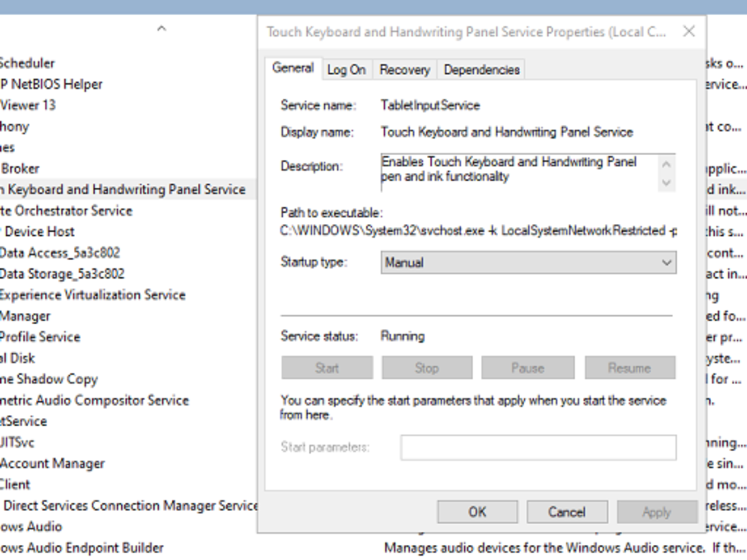
Task: Click the Start service button
Action: click(327, 368)
